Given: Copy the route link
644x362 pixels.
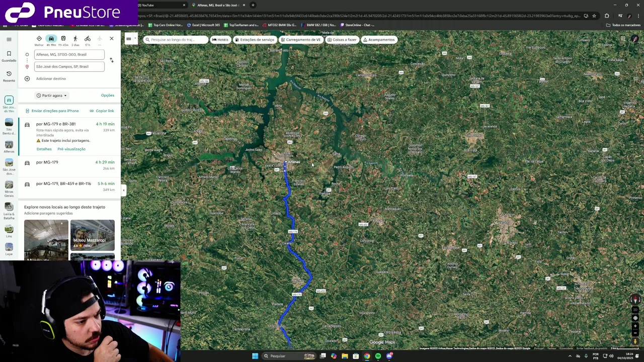Looking at the screenshot, I should coord(102,111).
